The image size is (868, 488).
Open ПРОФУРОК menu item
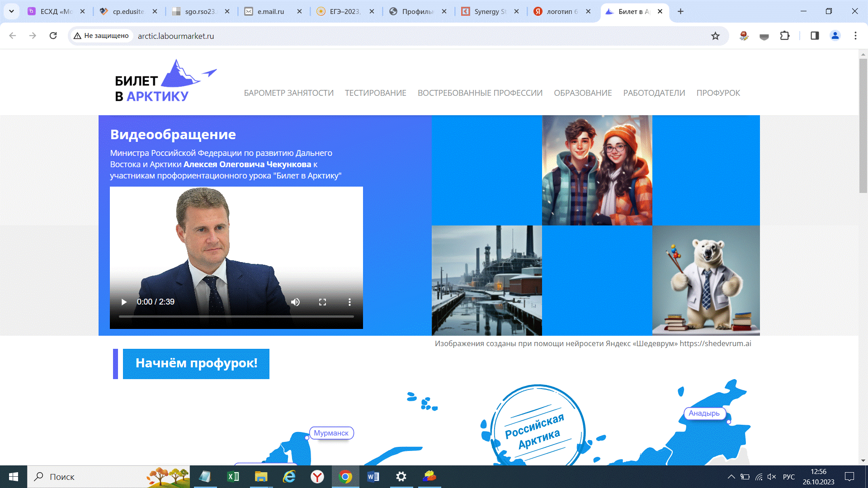coord(718,93)
